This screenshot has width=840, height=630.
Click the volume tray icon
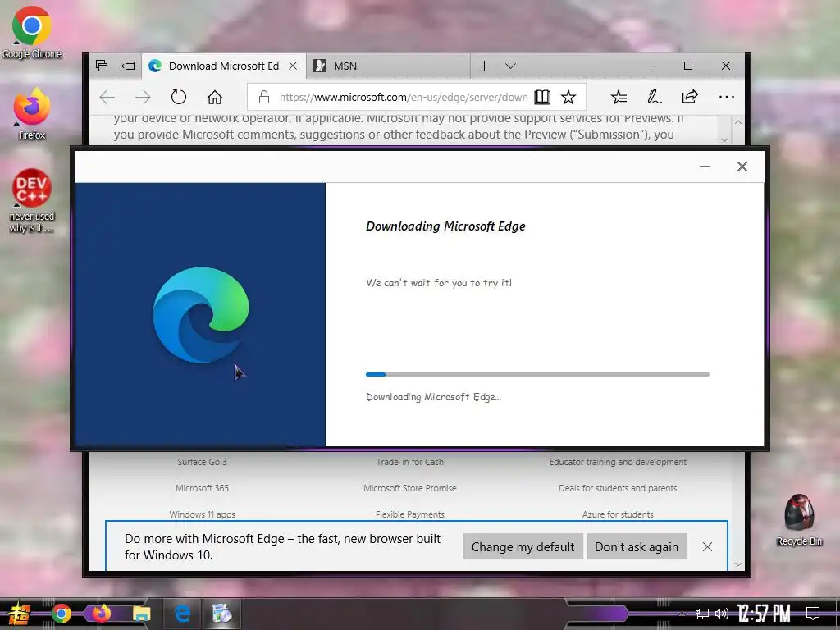722,614
